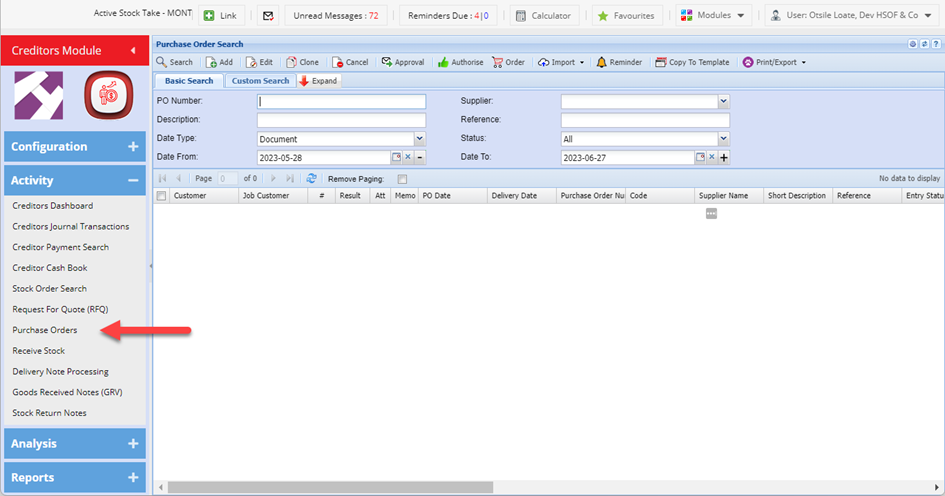Expand the Configuration section

click(x=75, y=146)
